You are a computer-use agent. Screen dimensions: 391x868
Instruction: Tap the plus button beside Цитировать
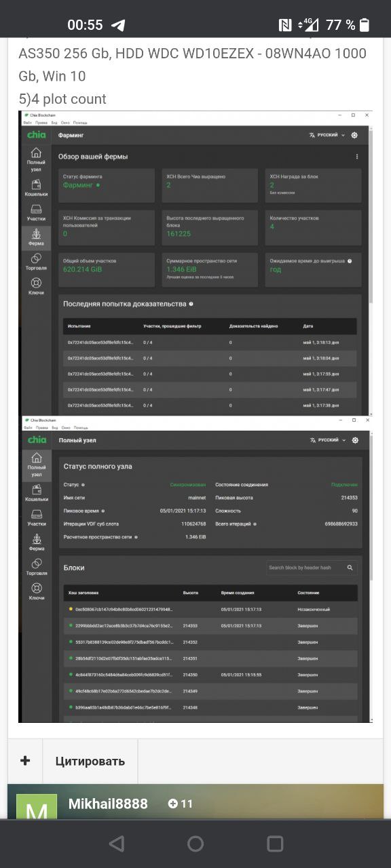[25, 761]
